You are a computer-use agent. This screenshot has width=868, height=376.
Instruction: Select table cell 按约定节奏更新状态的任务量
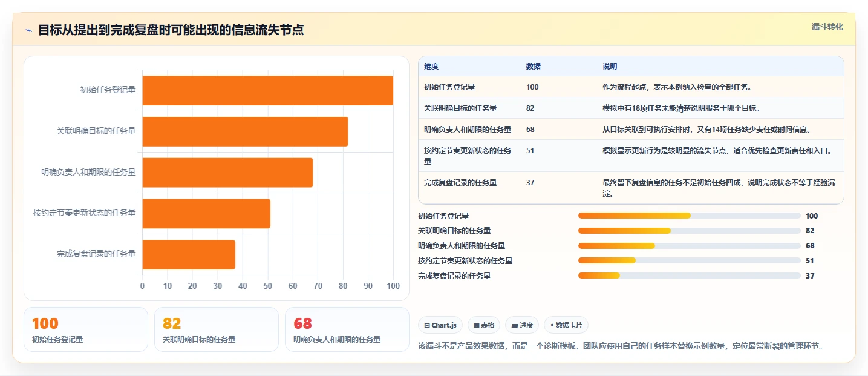point(468,156)
